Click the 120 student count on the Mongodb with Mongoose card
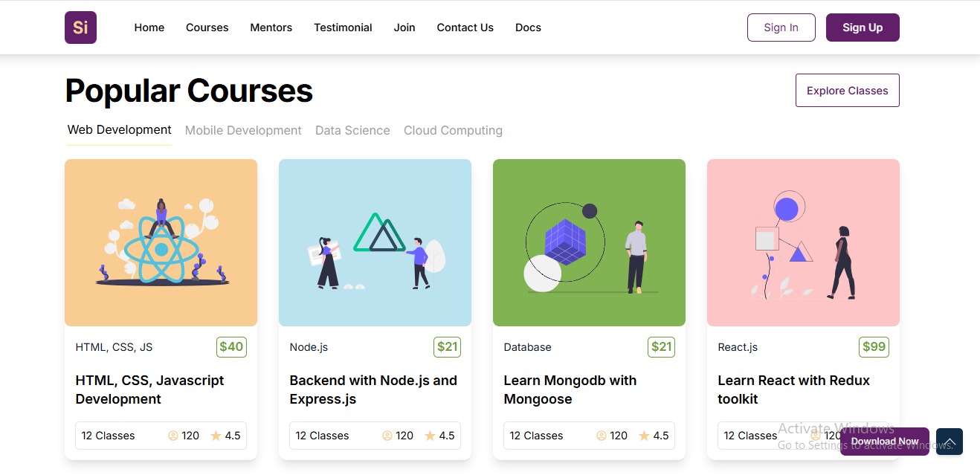 pyautogui.click(x=619, y=436)
